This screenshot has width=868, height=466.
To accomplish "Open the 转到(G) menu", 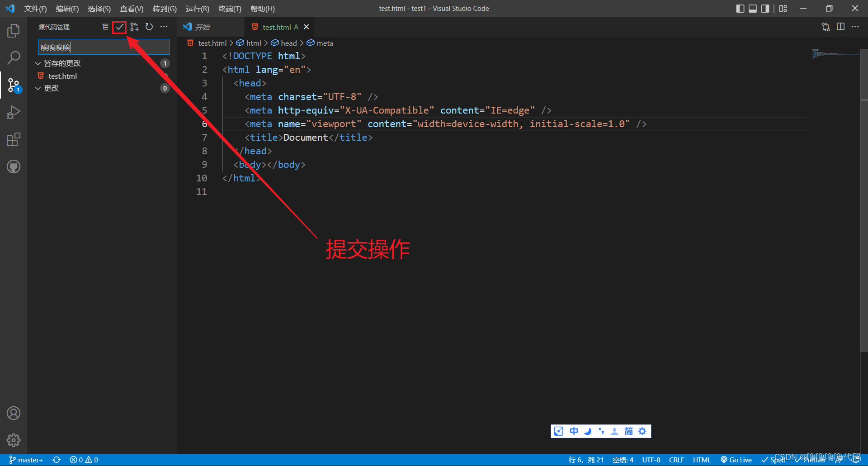I will click(x=165, y=9).
